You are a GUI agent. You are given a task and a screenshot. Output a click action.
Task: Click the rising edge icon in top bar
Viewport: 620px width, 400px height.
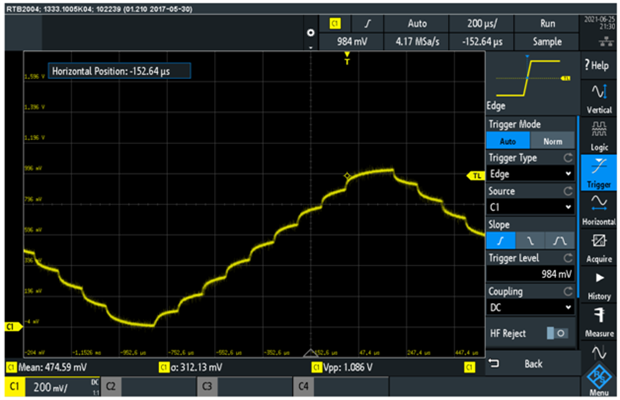click(x=368, y=24)
